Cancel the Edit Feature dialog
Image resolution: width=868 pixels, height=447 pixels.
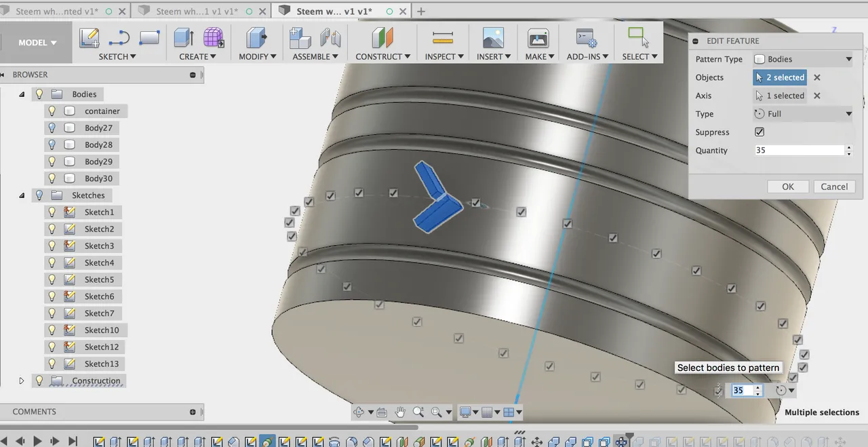pyautogui.click(x=834, y=187)
